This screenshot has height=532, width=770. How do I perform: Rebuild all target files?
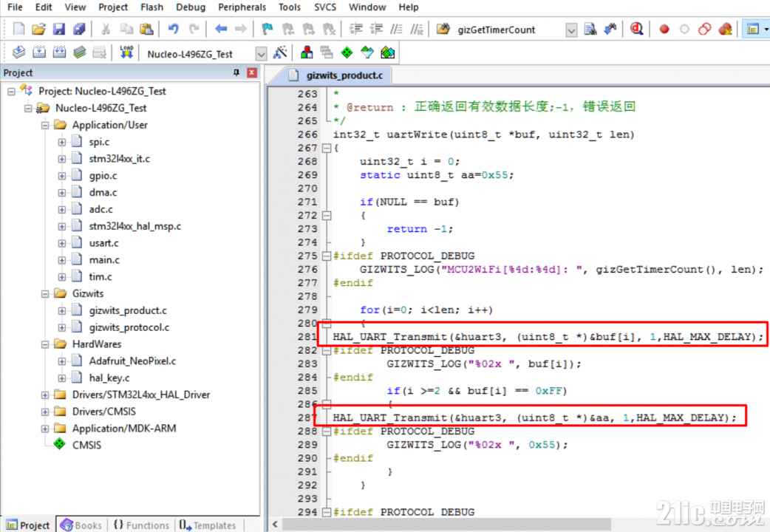59,52
